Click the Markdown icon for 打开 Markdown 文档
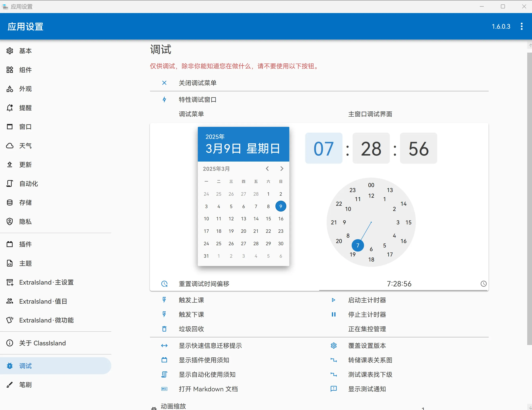The height and width of the screenshot is (410, 532). click(x=164, y=389)
